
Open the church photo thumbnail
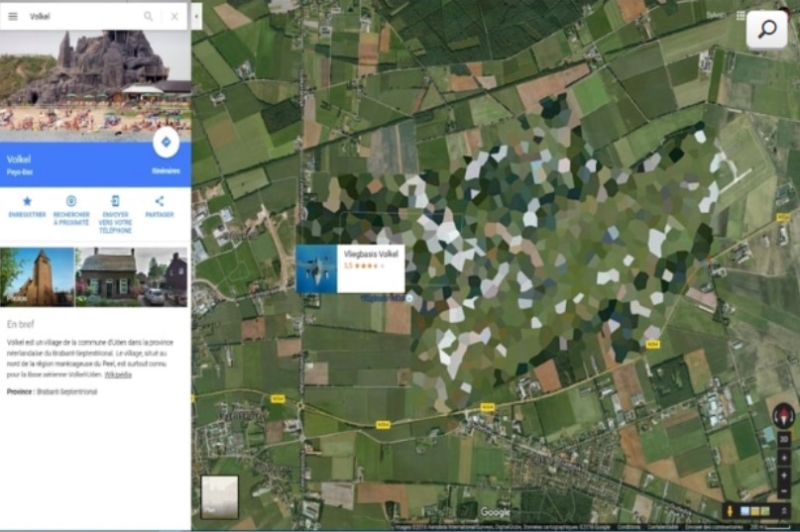click(37, 276)
